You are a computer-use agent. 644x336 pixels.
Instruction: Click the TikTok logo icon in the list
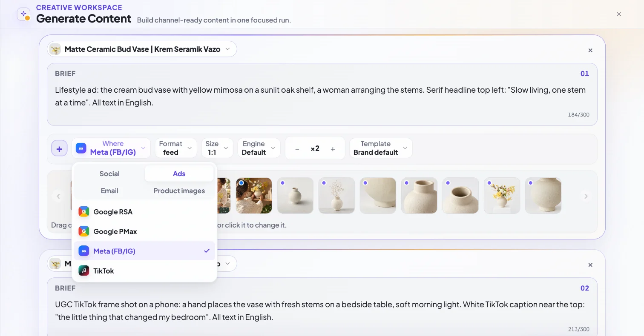coord(84,271)
